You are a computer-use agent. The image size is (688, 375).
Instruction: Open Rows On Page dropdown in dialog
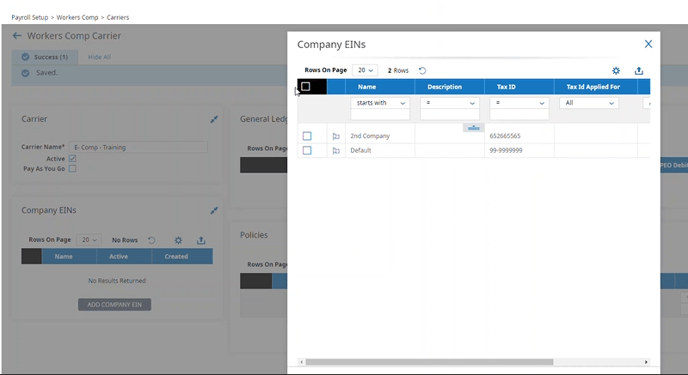(365, 70)
